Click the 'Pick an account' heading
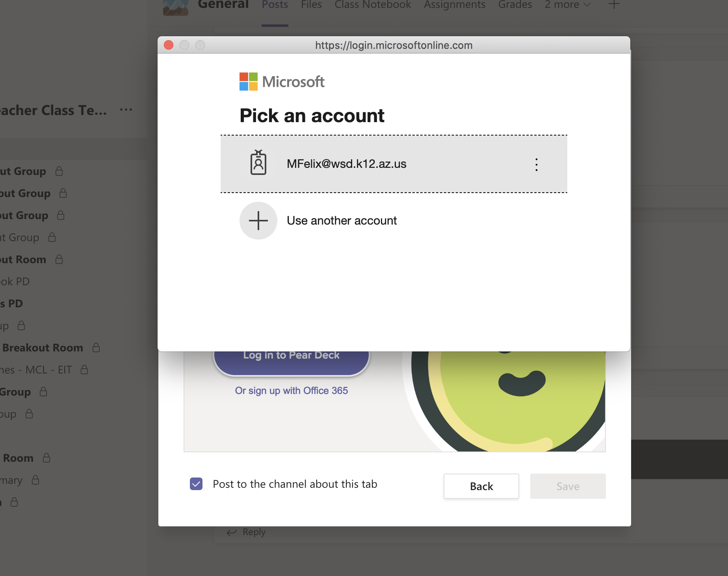The width and height of the screenshot is (728, 576). click(312, 116)
